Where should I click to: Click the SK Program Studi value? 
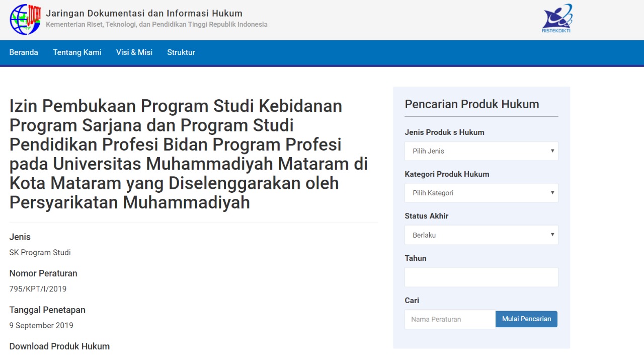40,253
